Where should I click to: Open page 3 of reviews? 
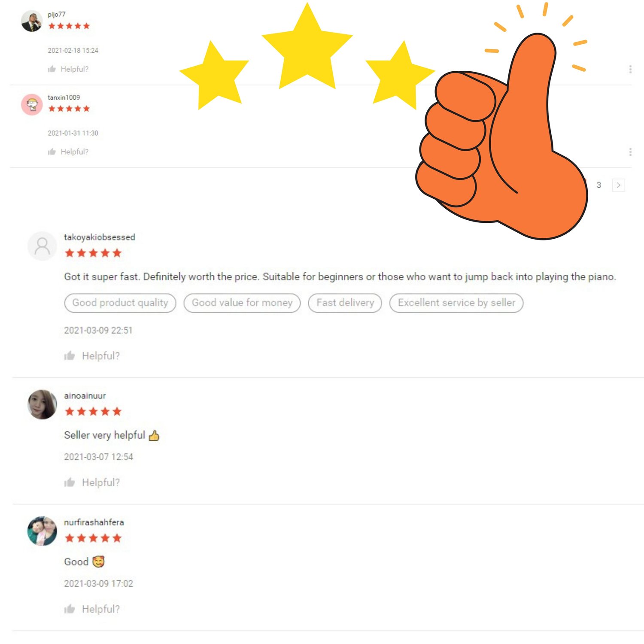click(598, 185)
